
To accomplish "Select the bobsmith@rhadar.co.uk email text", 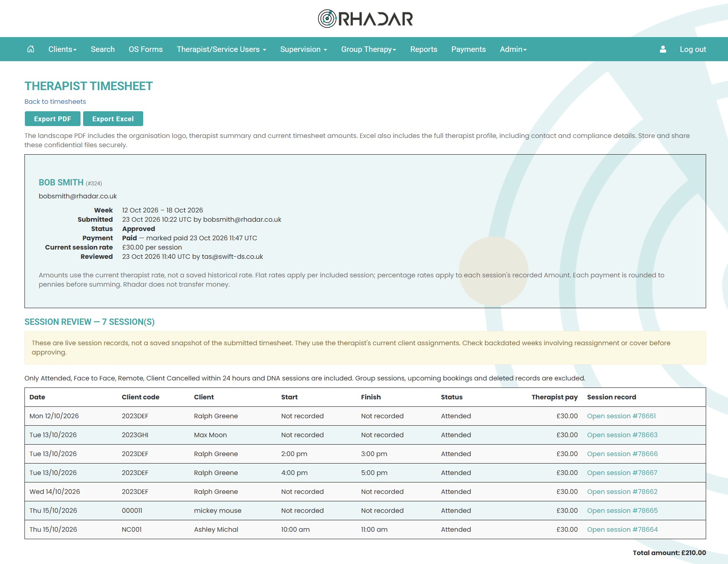I will click(78, 196).
